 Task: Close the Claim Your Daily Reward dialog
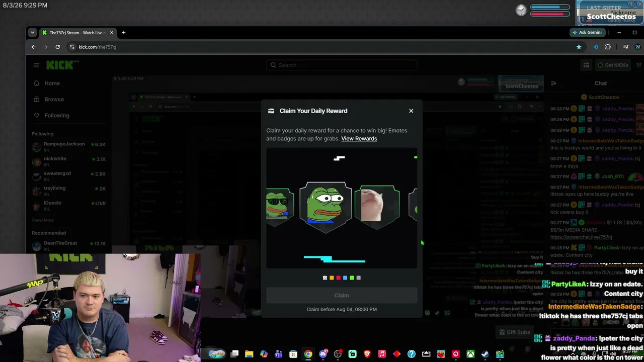[x=411, y=111]
